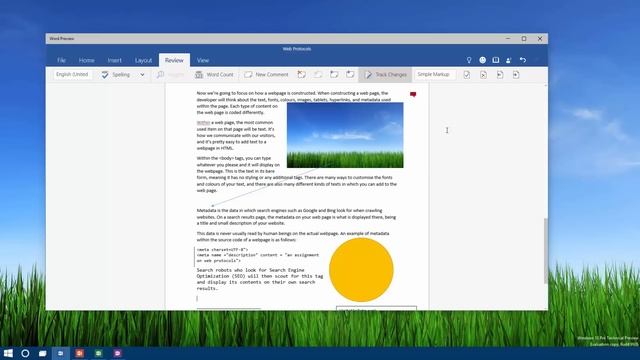
Task: Click the red comment marker in the page margin
Action: point(413,95)
